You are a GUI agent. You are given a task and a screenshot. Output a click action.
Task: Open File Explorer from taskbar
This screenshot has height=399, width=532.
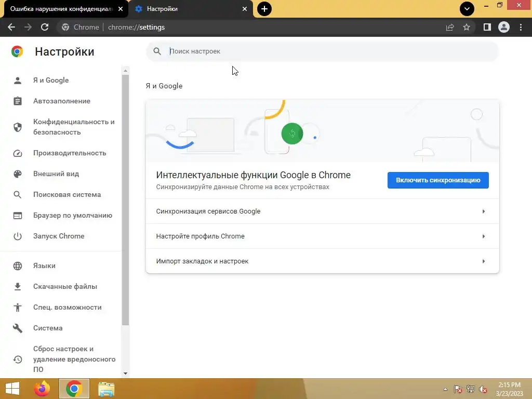click(x=106, y=389)
